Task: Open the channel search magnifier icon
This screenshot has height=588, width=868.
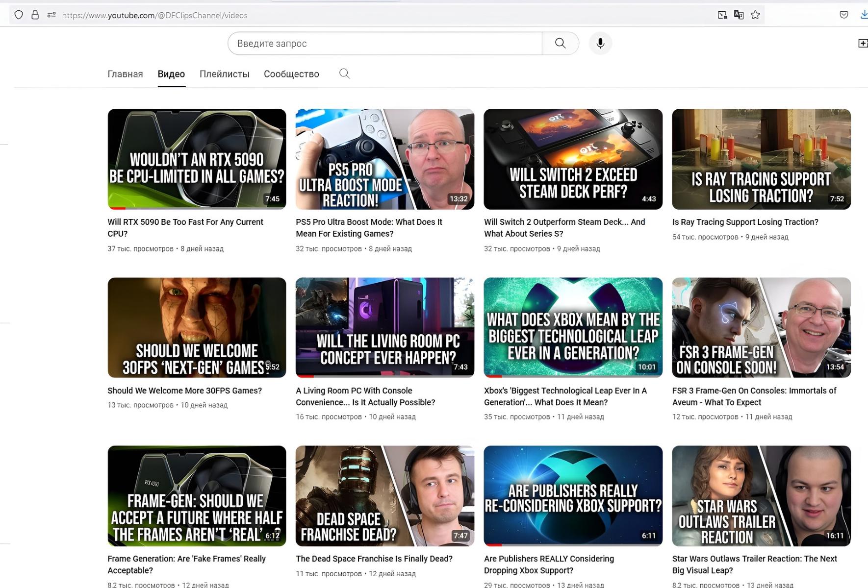Action: 344,73
